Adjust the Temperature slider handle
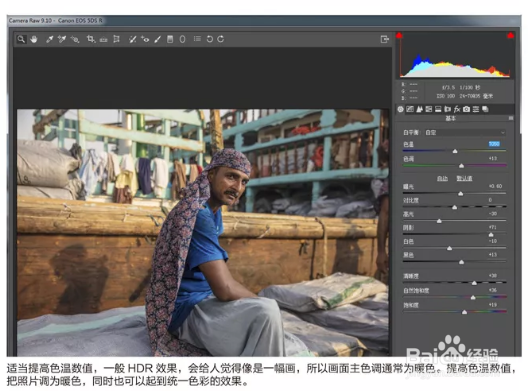 click(x=455, y=151)
